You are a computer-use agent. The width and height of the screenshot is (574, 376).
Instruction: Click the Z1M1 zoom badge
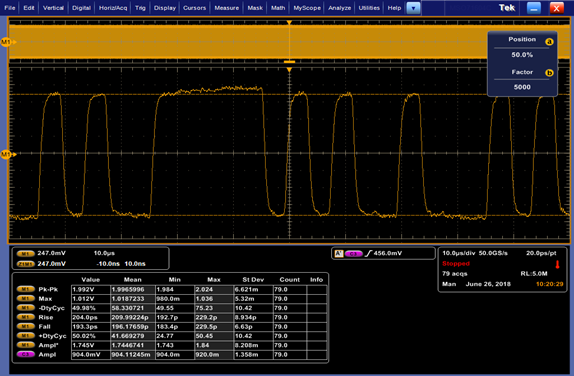(x=25, y=264)
